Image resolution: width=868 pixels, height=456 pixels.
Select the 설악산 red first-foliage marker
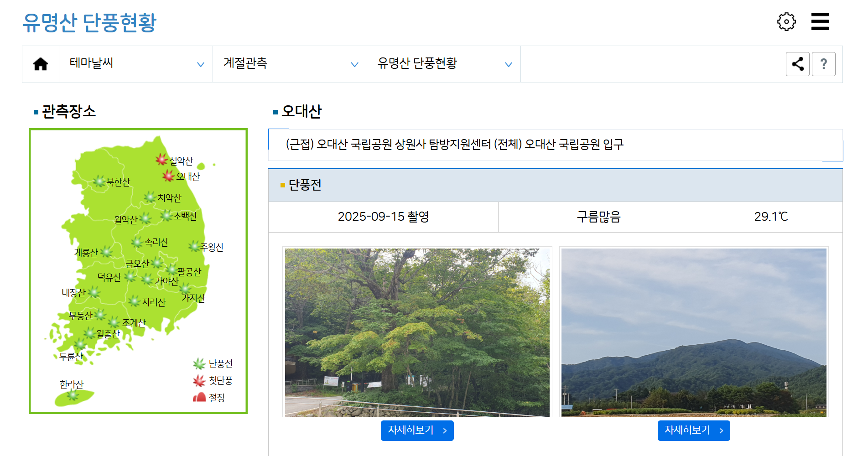(x=162, y=160)
